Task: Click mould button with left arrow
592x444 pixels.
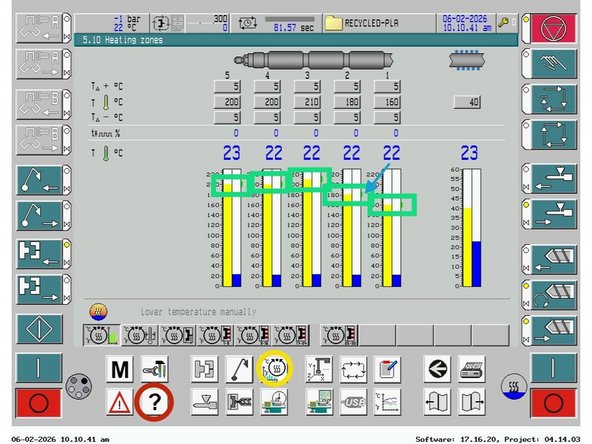Action: point(40,254)
